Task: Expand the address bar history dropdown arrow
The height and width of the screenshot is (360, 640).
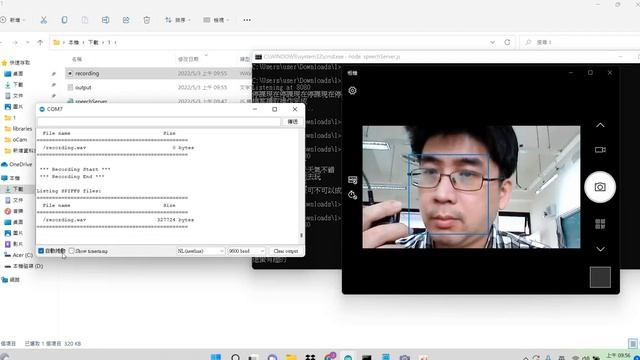Action: point(492,42)
